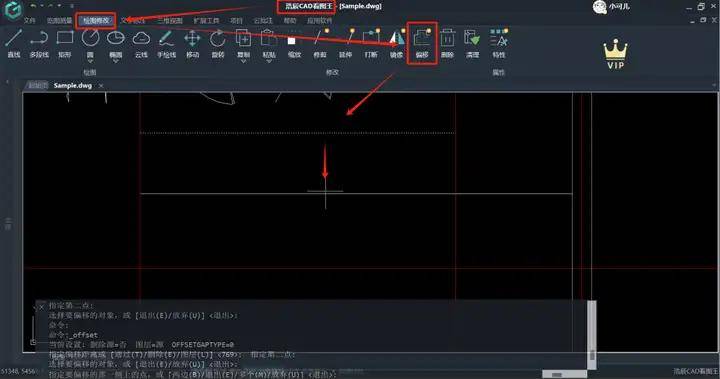Click the 复制 (Copy) icon
This screenshot has width=720, height=379.
[x=243, y=39]
